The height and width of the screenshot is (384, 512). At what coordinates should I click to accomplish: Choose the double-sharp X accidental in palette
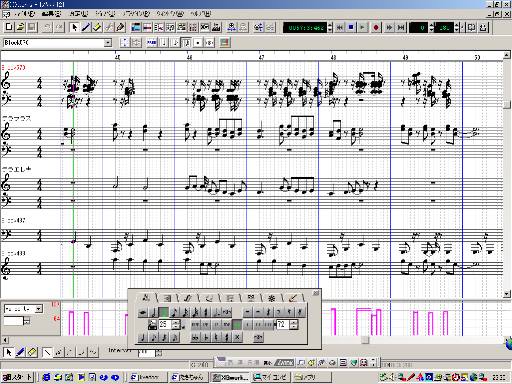(237, 337)
